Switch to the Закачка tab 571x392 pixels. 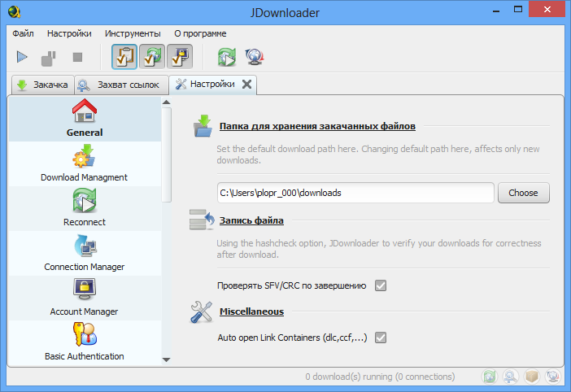42,85
